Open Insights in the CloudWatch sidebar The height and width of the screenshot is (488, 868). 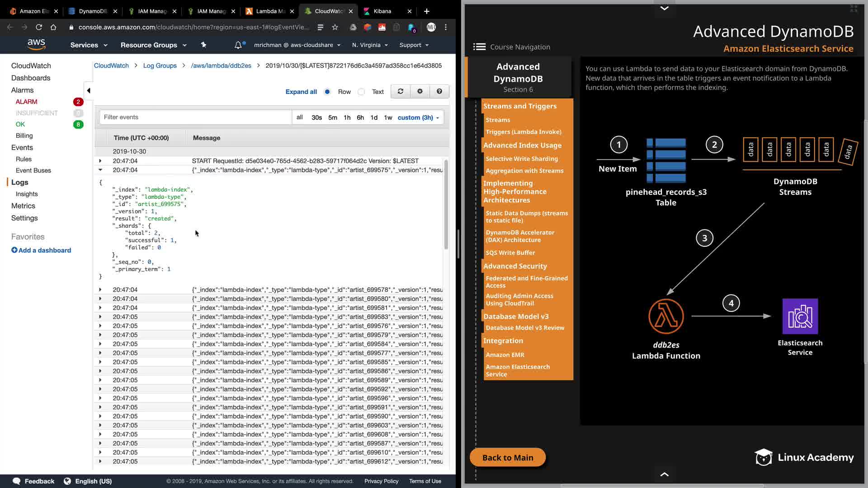point(27,194)
